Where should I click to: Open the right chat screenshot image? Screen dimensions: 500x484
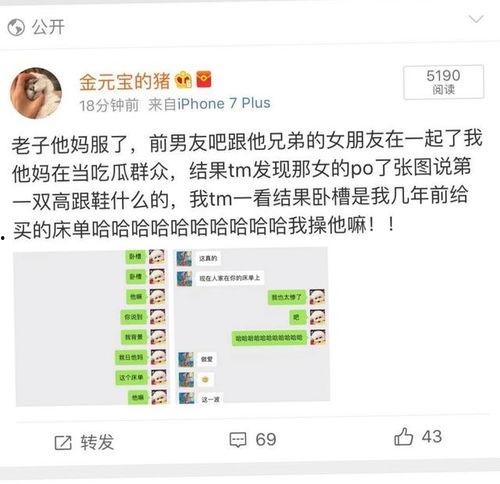pos(252,325)
